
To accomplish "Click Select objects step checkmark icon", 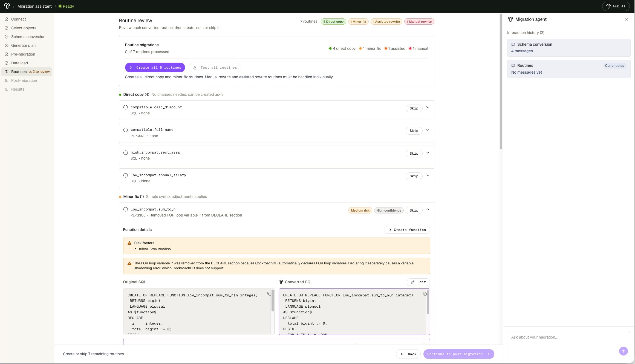I will [x=7, y=28].
